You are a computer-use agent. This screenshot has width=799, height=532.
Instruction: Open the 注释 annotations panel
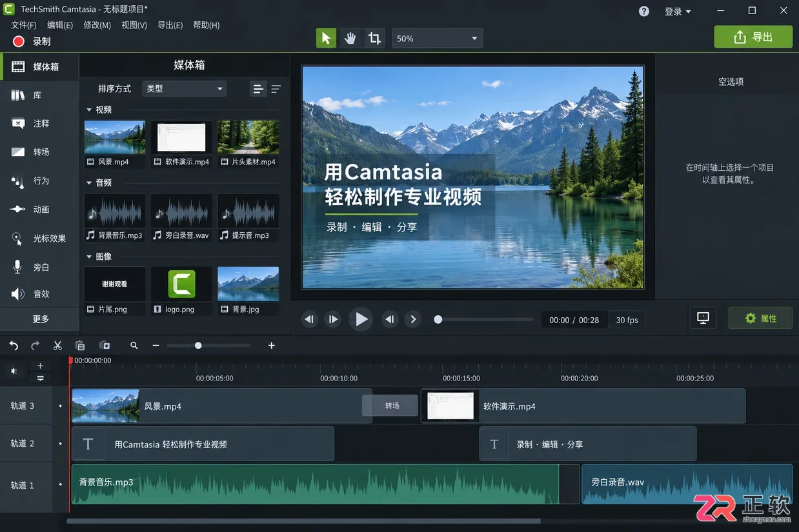[x=39, y=123]
